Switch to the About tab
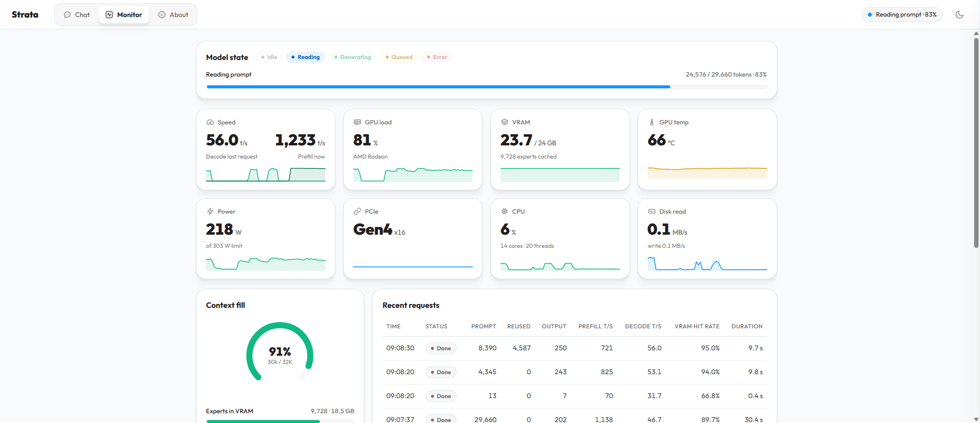The image size is (980, 423). click(173, 15)
